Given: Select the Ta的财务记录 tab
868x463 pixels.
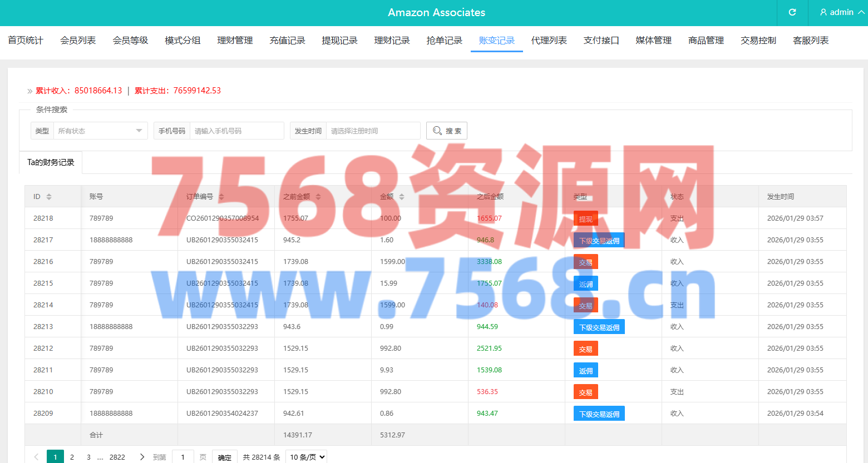Looking at the screenshot, I should click(51, 162).
